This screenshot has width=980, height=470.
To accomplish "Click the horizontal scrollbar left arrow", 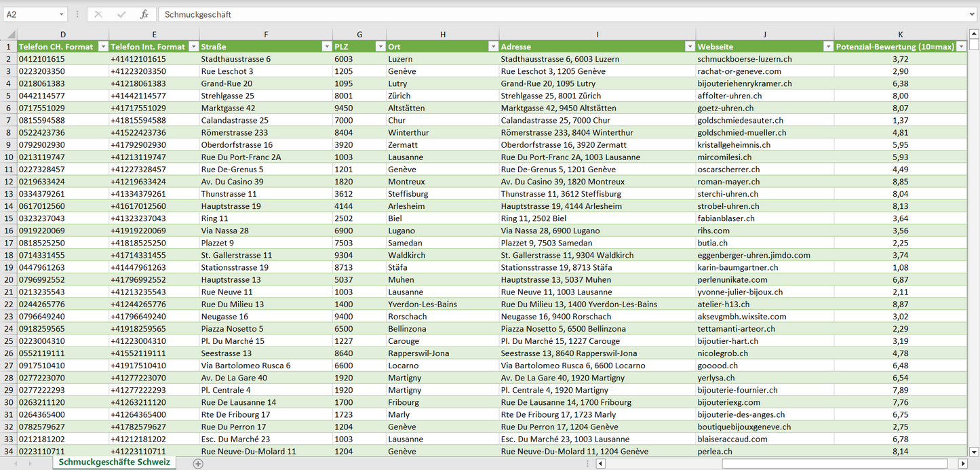I will (600, 463).
